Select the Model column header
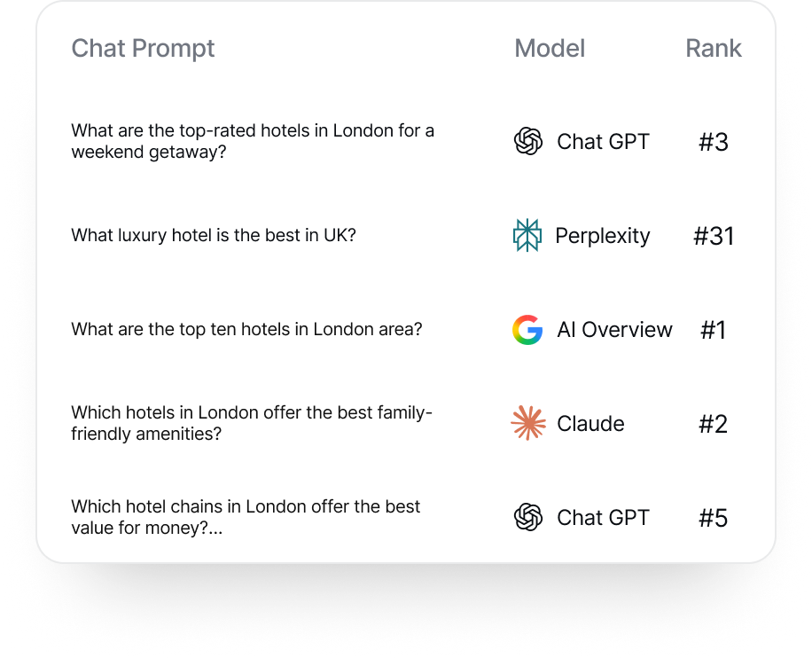 (x=550, y=48)
